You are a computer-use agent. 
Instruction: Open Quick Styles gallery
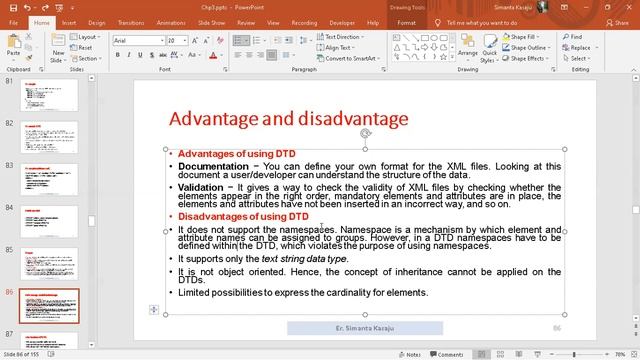tap(489, 48)
